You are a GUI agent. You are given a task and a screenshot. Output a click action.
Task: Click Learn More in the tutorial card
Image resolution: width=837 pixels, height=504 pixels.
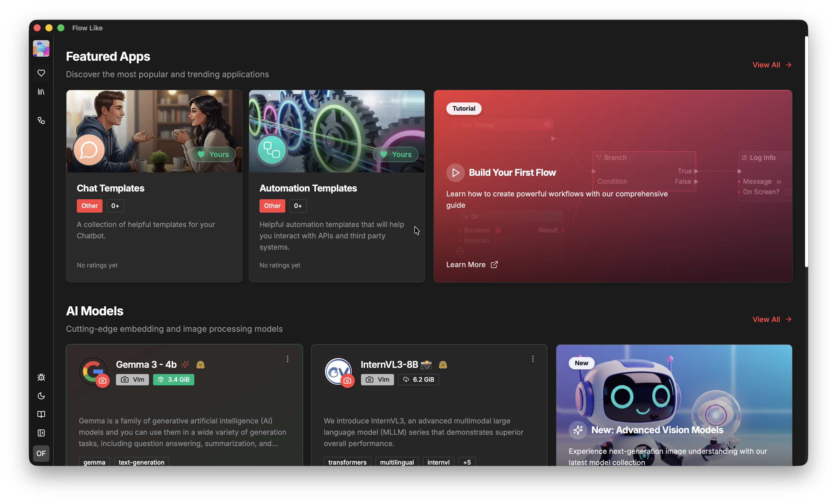(x=472, y=264)
